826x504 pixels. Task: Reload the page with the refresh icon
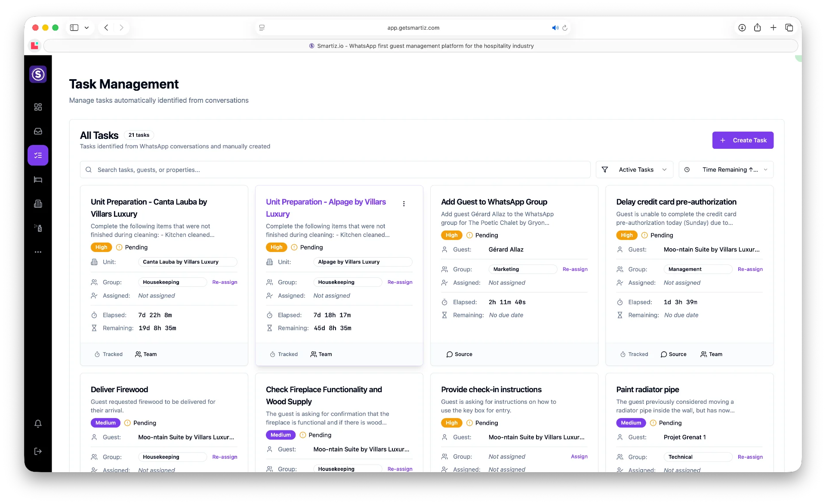click(x=565, y=28)
